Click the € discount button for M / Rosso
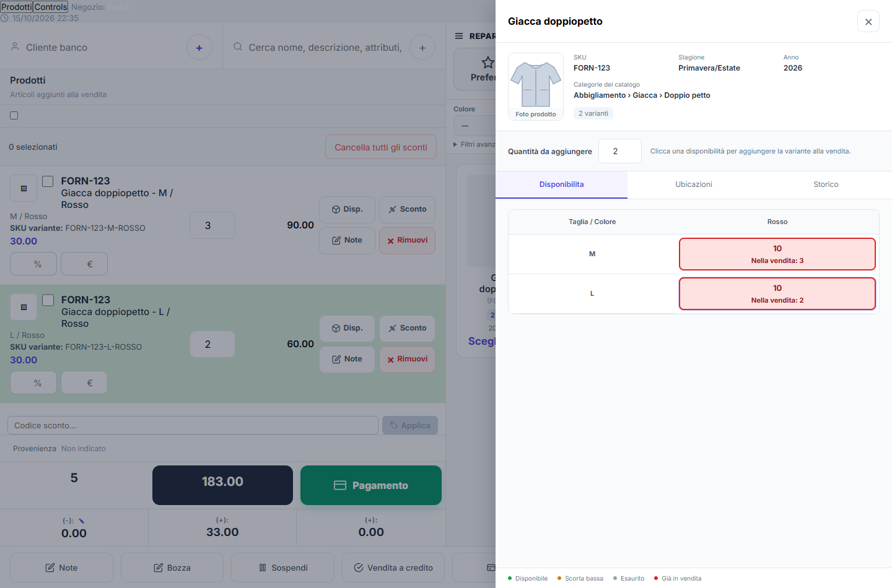 (x=84, y=264)
